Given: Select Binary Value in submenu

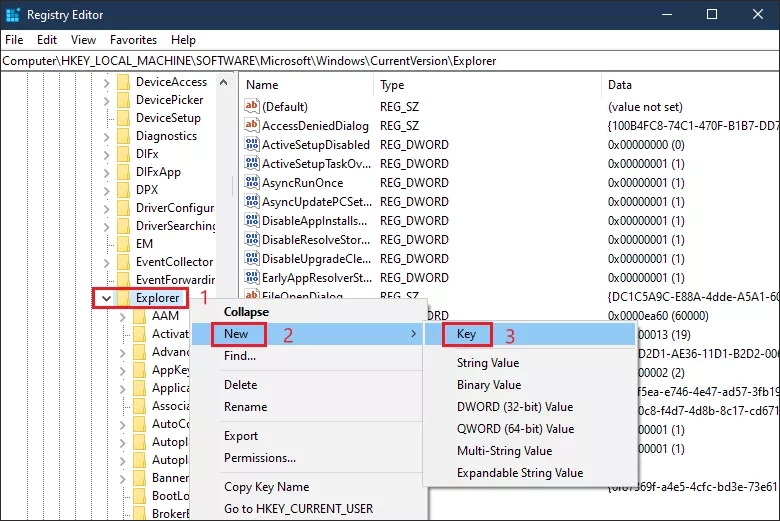Looking at the screenshot, I should point(530,385).
